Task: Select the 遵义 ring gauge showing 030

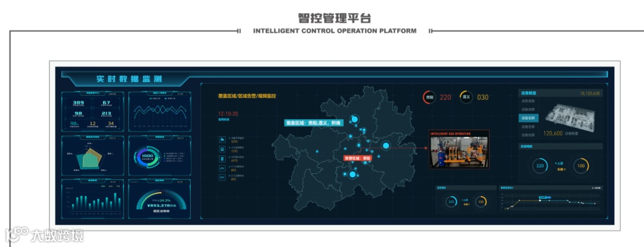Action: pyautogui.click(x=466, y=97)
